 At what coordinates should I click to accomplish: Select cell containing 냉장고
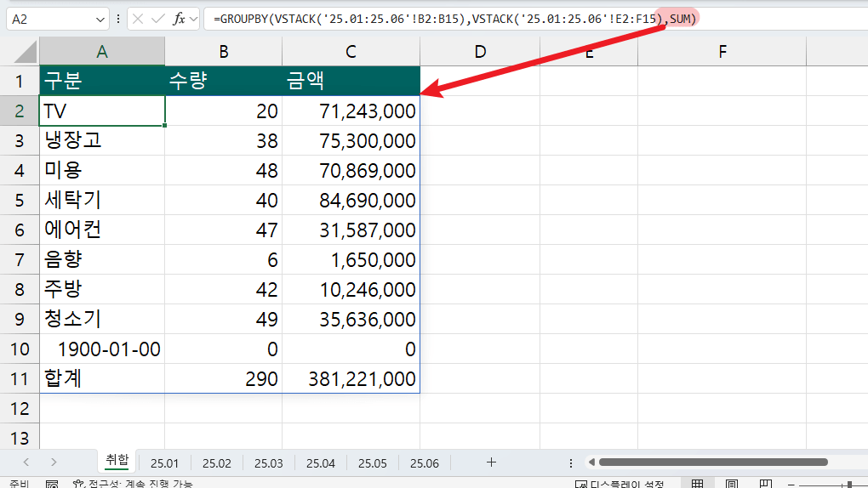coord(102,140)
